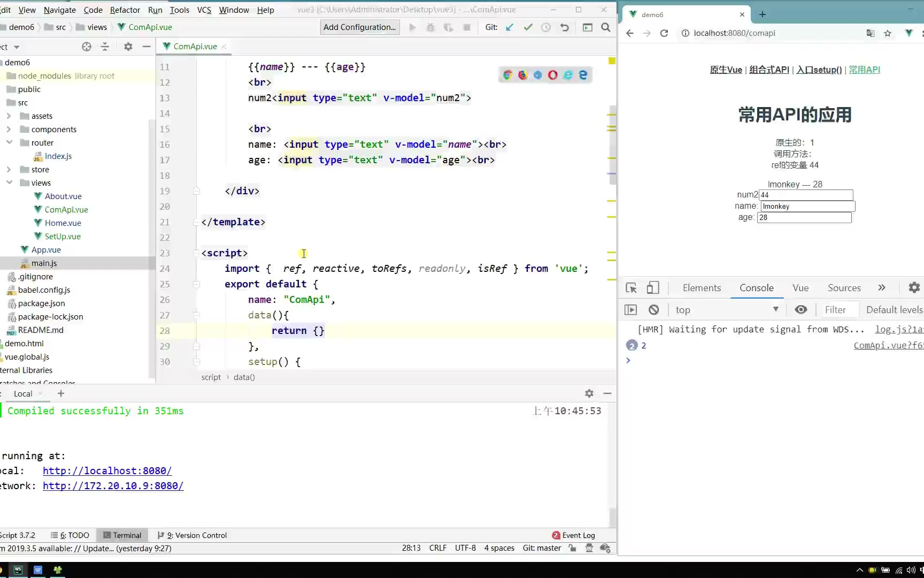The image size is (924, 578).
Task: Reload the browser page
Action: click(x=664, y=33)
